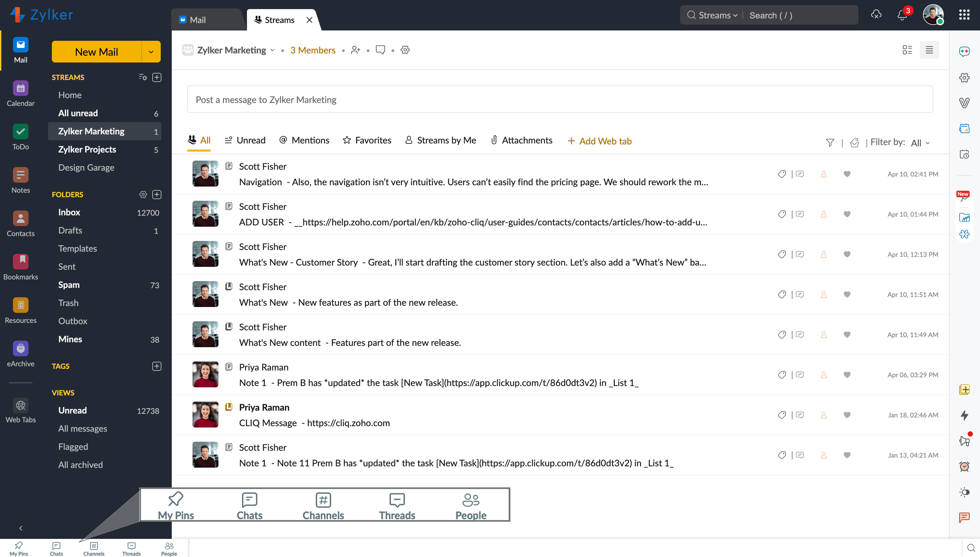Like the CLIQ Message post with the heart

(847, 415)
